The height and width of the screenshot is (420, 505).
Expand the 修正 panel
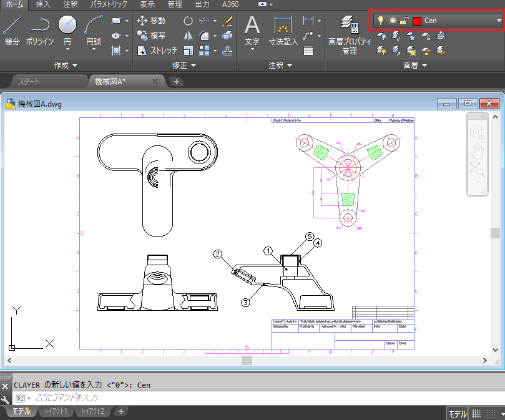click(x=184, y=66)
